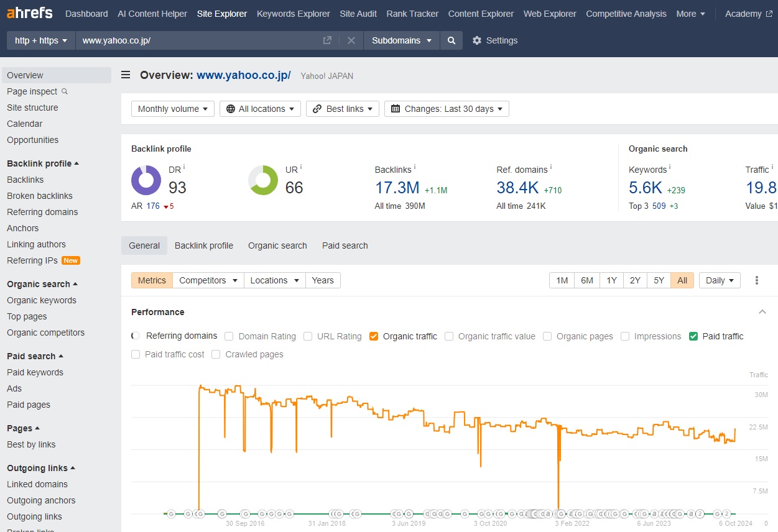This screenshot has width=778, height=532.
Task: Collapse Organic search sidebar section
Action: point(42,284)
